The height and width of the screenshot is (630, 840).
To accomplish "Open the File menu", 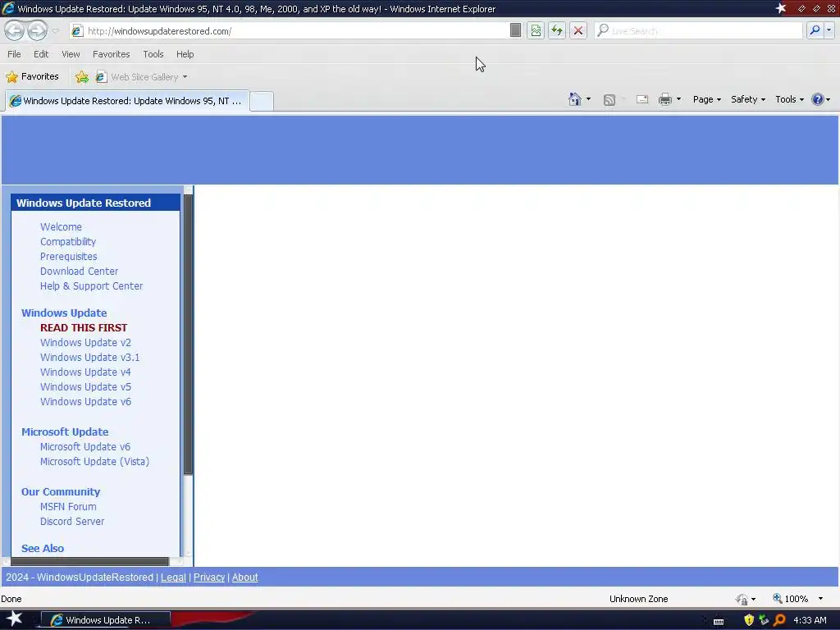I will coord(14,54).
